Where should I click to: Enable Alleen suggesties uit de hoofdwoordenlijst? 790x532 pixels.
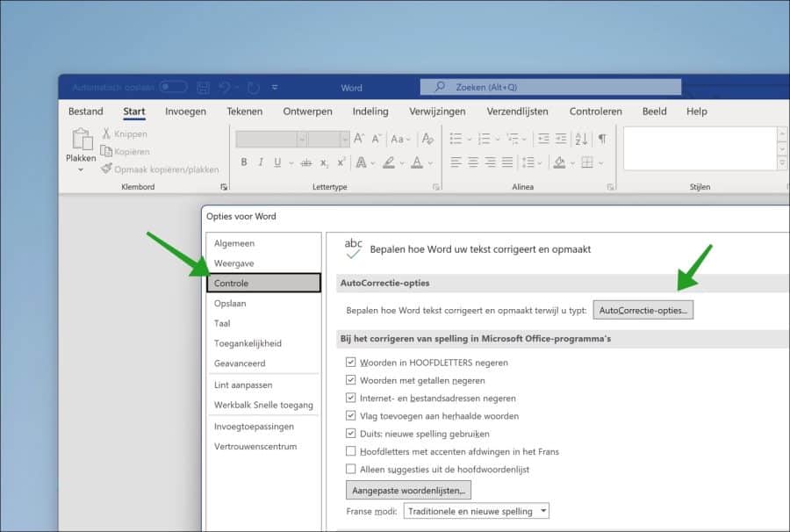350,469
